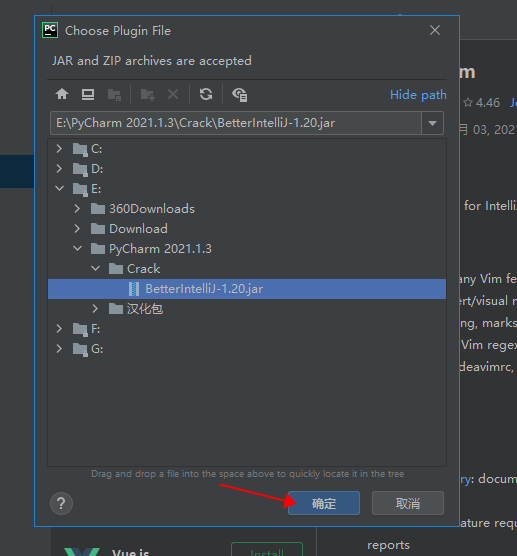Screen dimensions: 517x556
Task: Expand the C: drive node
Action: pyautogui.click(x=59, y=149)
